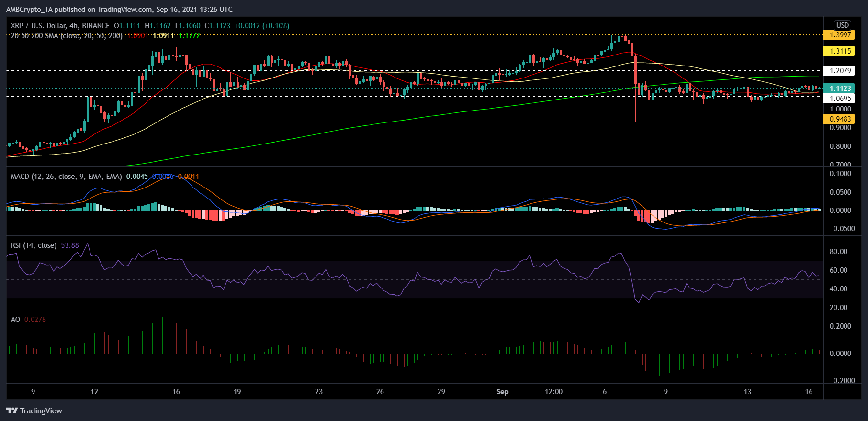Click the publisher header text AMBCrypto_TA

29,10
